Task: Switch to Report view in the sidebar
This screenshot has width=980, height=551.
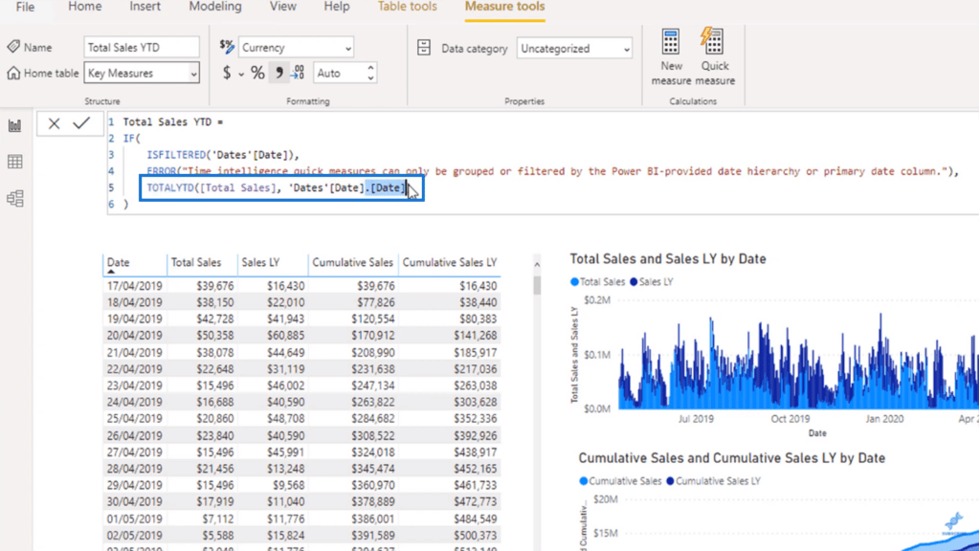Action: point(15,126)
